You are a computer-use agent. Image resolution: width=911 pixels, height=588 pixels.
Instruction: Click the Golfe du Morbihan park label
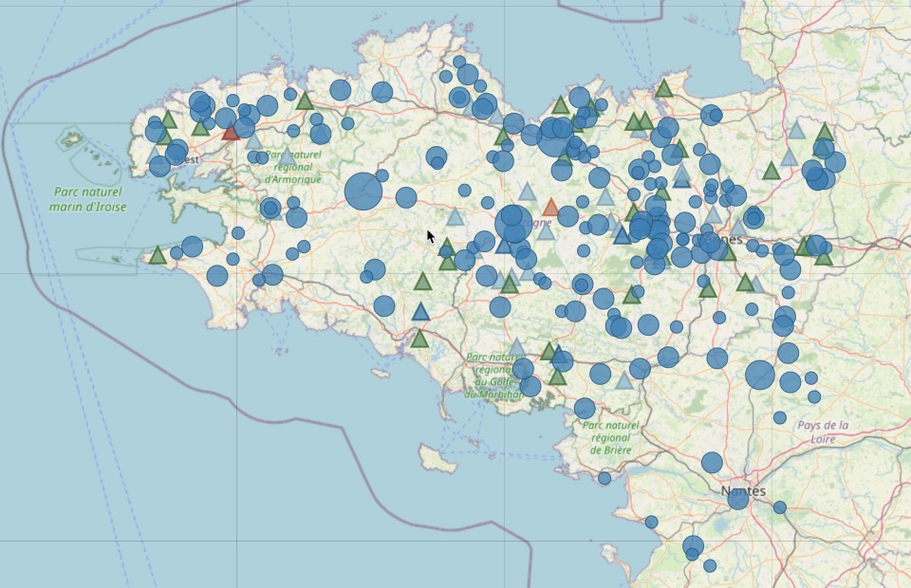[x=493, y=376]
